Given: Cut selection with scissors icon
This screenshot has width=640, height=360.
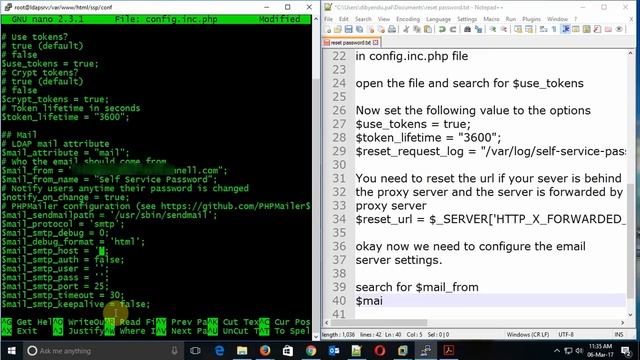Looking at the screenshot, I should click(x=406, y=29).
